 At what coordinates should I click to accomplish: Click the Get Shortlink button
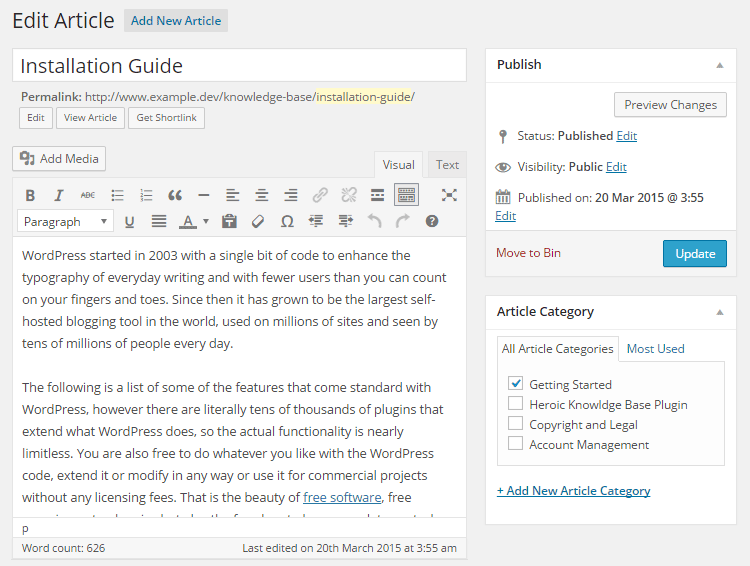pyautogui.click(x=166, y=118)
